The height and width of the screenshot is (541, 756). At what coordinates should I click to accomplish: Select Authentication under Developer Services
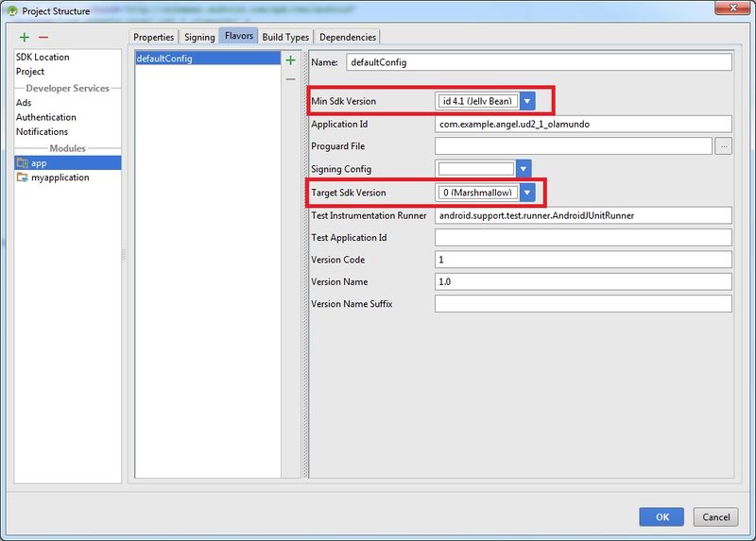67,117
